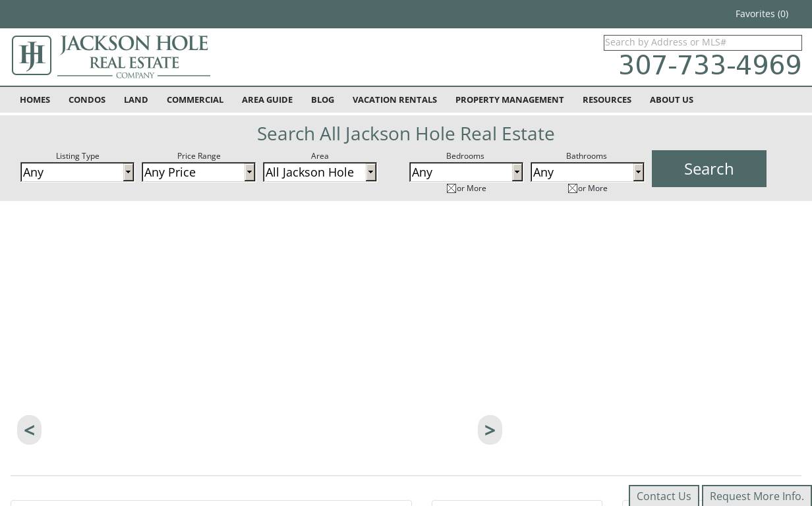This screenshot has width=812, height=506.
Task: Click the Jackson Hole Real Estate logo
Action: point(111,57)
